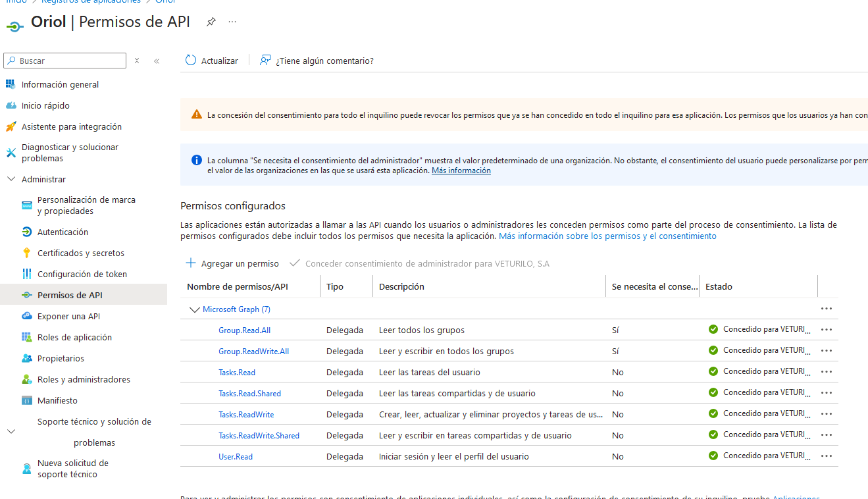The image size is (868, 499).
Task: Open Manifiesto in the sidebar
Action: click(57, 400)
